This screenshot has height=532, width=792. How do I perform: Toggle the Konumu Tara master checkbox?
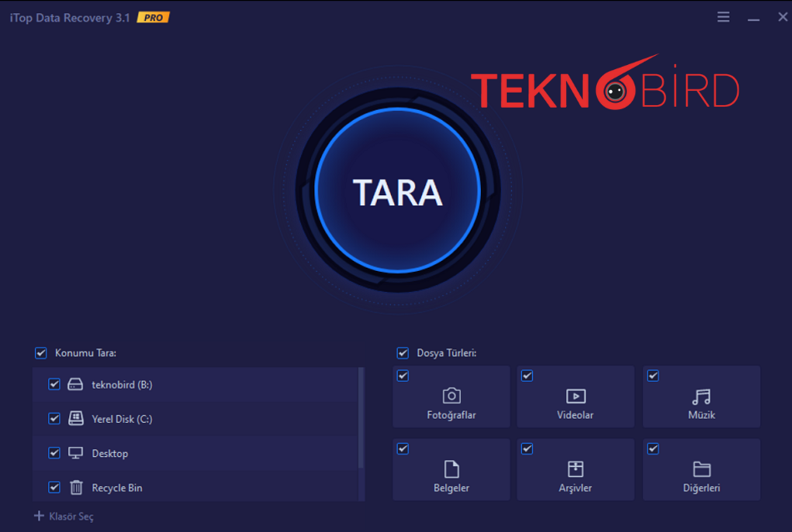(x=41, y=353)
